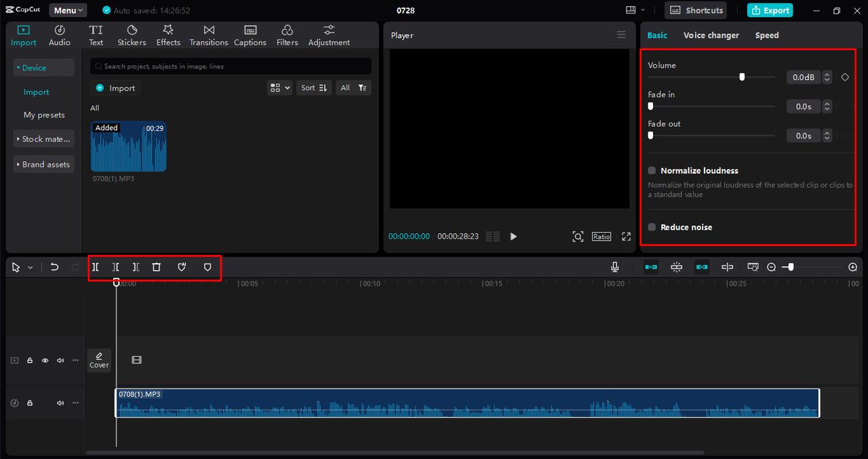Click the Undo arrow
This screenshot has height=459, width=868.
(55, 267)
